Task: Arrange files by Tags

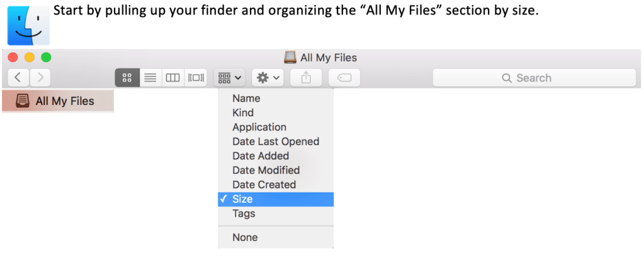Action: [244, 213]
